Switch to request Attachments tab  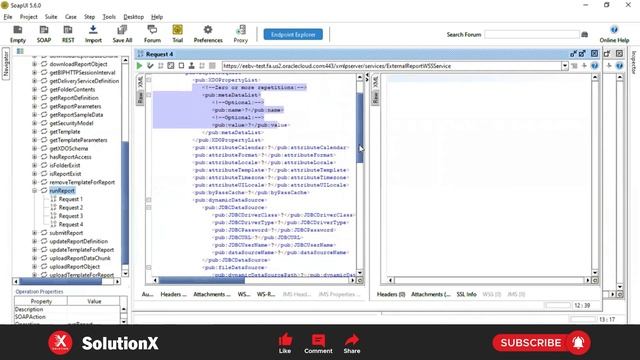pyautogui.click(x=212, y=294)
